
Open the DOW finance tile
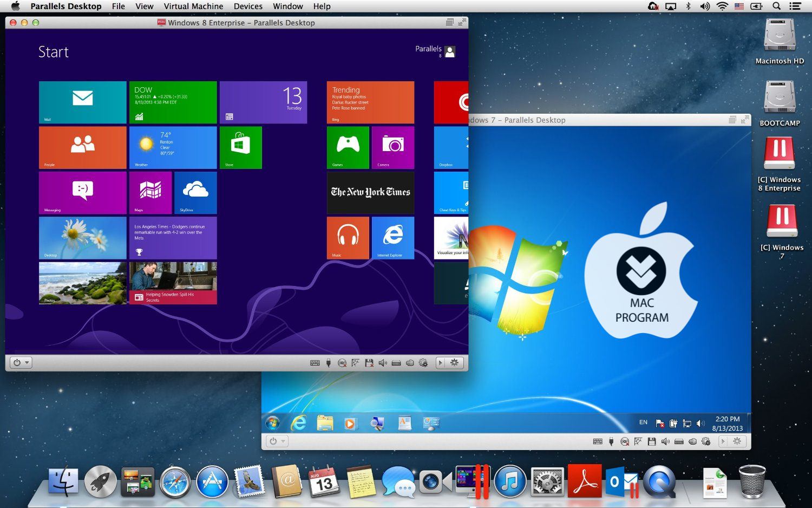(x=173, y=102)
